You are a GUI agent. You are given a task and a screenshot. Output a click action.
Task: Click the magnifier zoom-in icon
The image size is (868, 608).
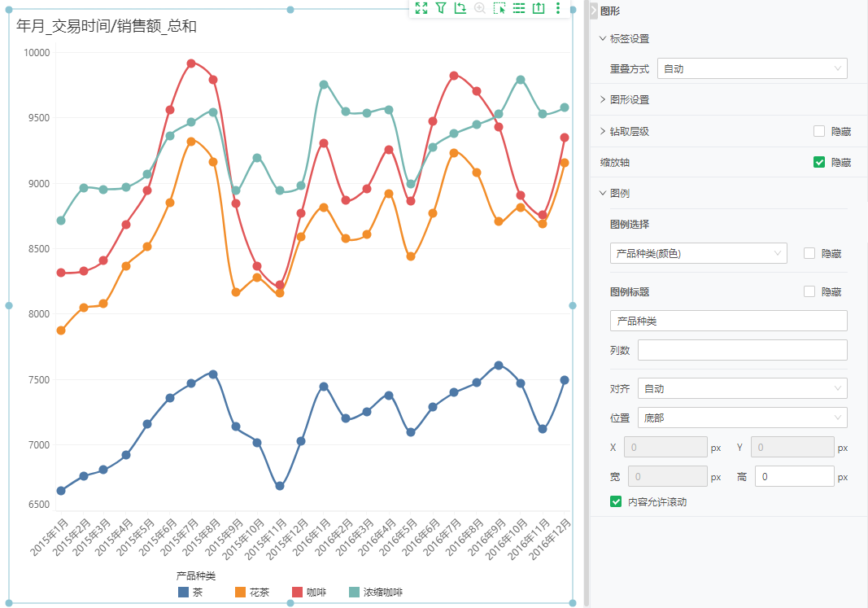pos(480,8)
